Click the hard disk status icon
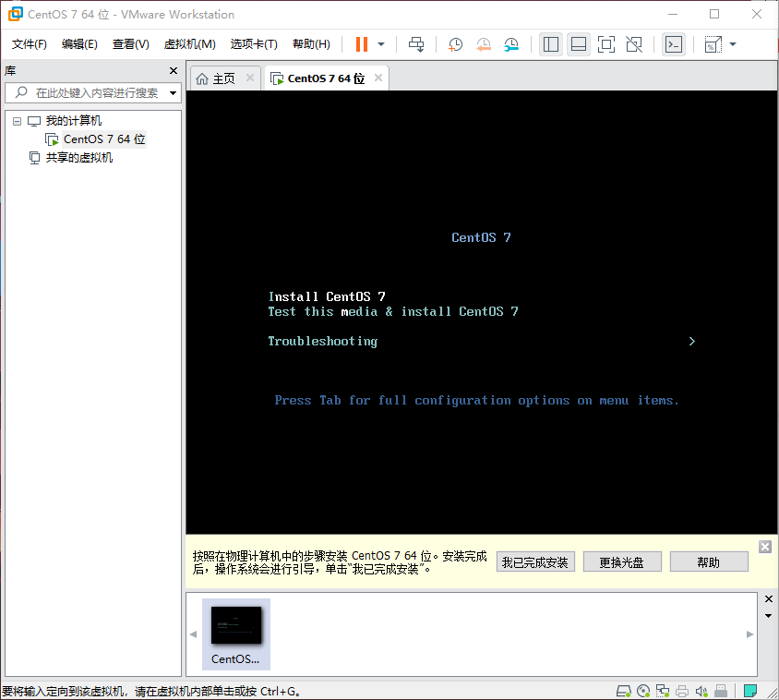779x700 pixels. (x=624, y=691)
